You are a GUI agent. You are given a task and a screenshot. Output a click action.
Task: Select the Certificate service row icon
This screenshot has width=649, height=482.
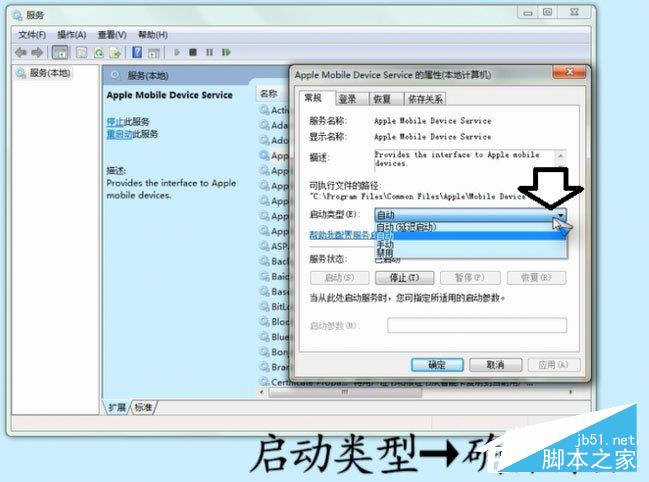point(264,381)
